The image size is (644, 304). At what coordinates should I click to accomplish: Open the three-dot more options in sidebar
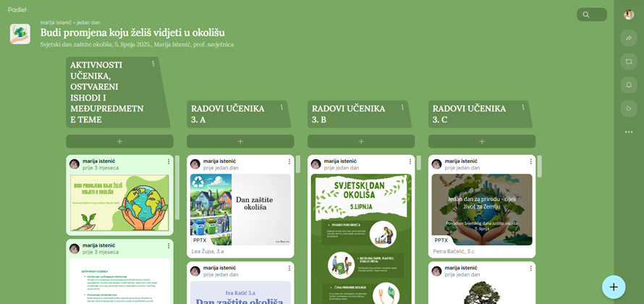click(629, 132)
